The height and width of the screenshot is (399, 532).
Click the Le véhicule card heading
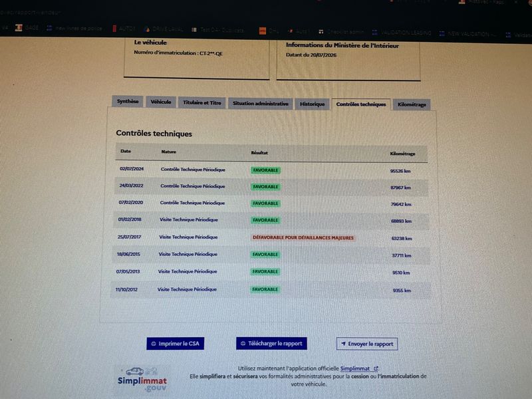coord(150,43)
